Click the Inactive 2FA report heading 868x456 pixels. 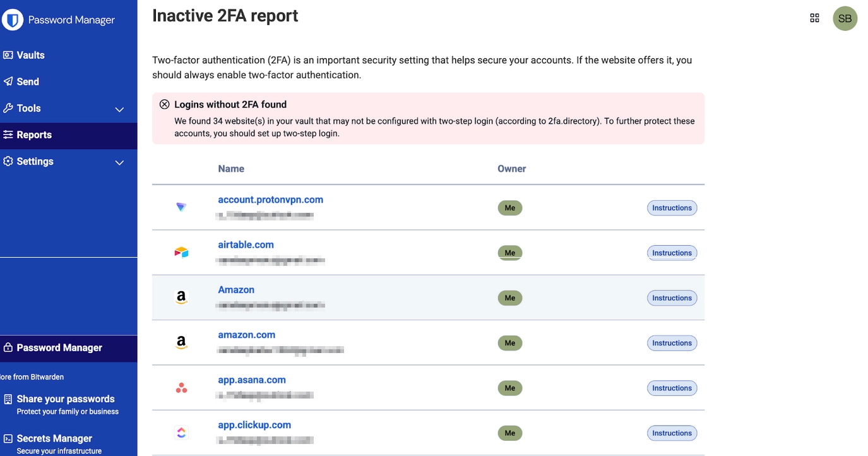coord(225,16)
